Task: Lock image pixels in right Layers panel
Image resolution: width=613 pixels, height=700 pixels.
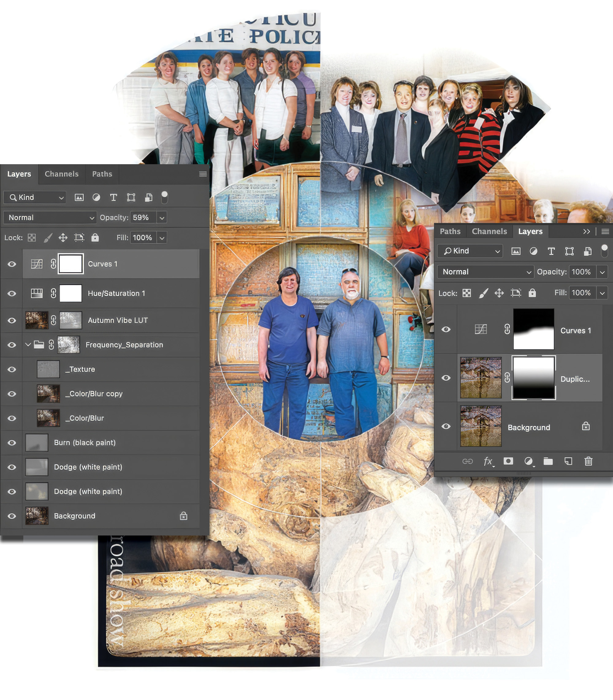Action: coord(483,293)
